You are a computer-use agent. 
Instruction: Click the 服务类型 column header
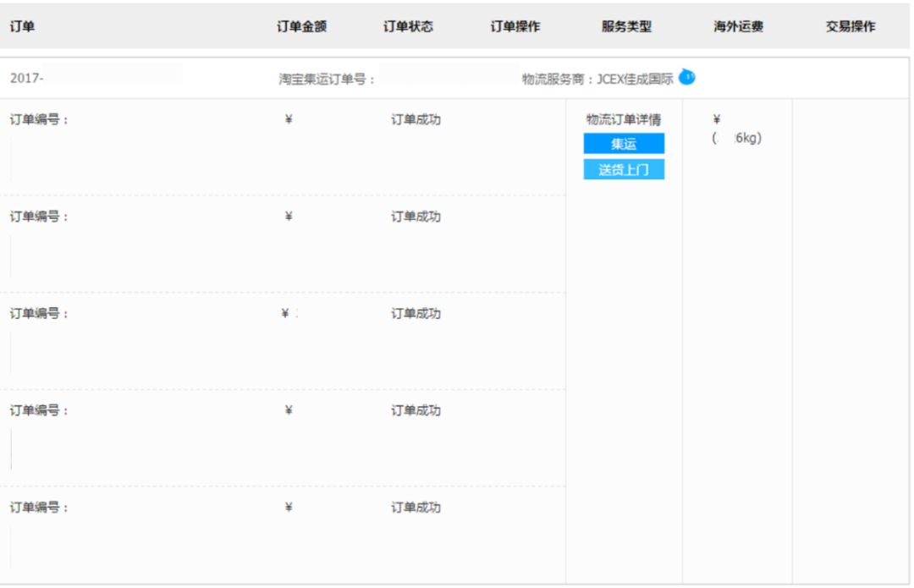point(626,26)
